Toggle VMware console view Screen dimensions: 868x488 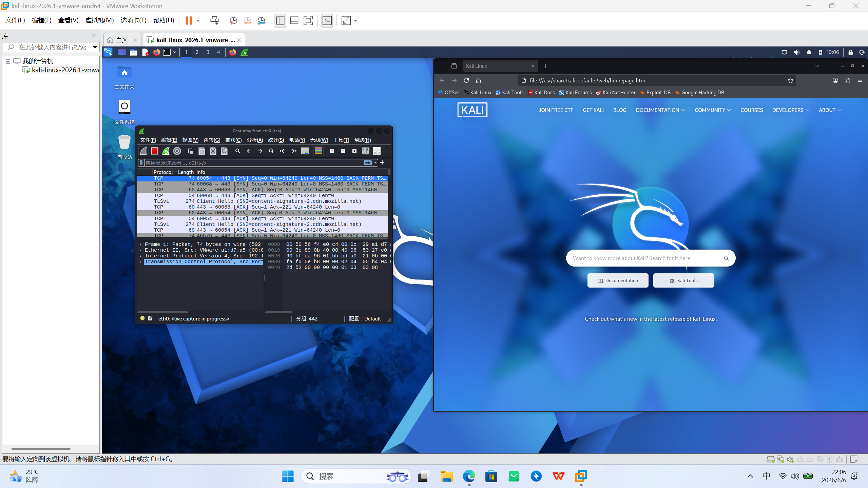[x=327, y=21]
